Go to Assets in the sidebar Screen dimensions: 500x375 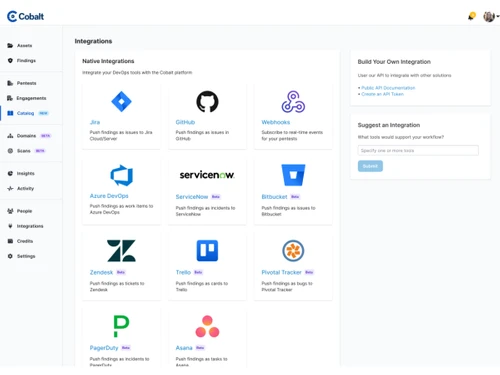coord(24,45)
